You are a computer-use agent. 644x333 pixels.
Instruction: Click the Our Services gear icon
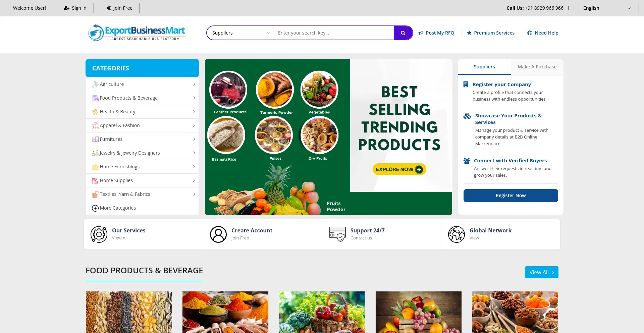(99, 234)
